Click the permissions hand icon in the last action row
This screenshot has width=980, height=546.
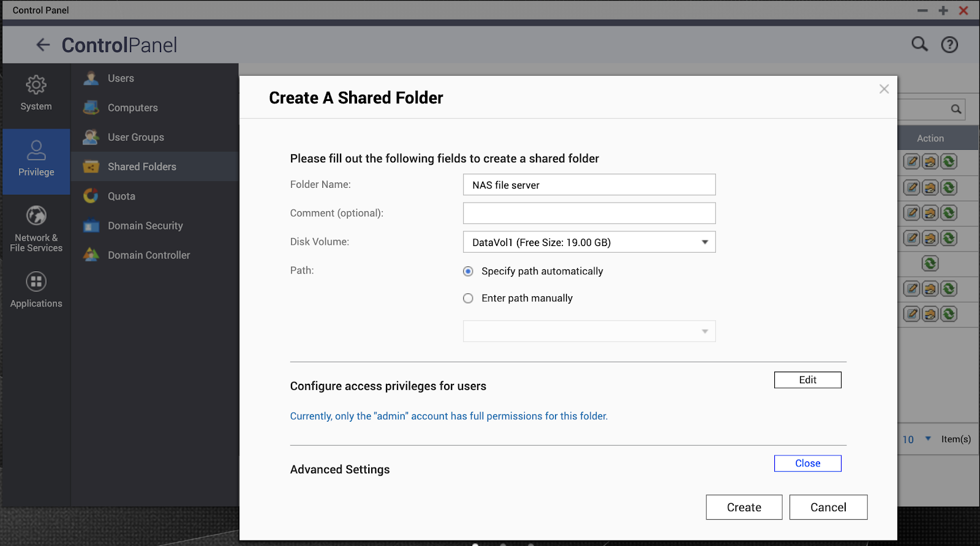pos(930,314)
